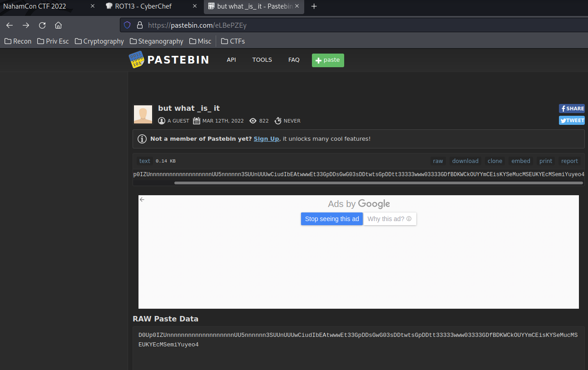The height and width of the screenshot is (370, 588).
Task: Open the CTFs bookmarks folder
Action: point(233,41)
